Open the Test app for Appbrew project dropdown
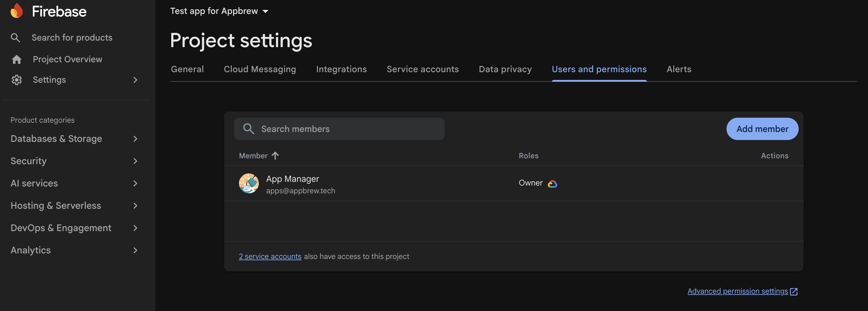 point(219,11)
